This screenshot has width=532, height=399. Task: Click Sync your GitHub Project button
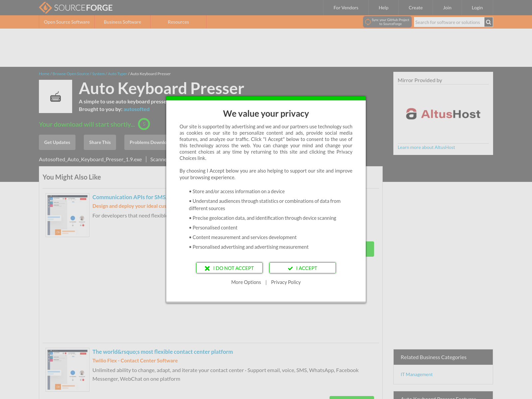387,22
